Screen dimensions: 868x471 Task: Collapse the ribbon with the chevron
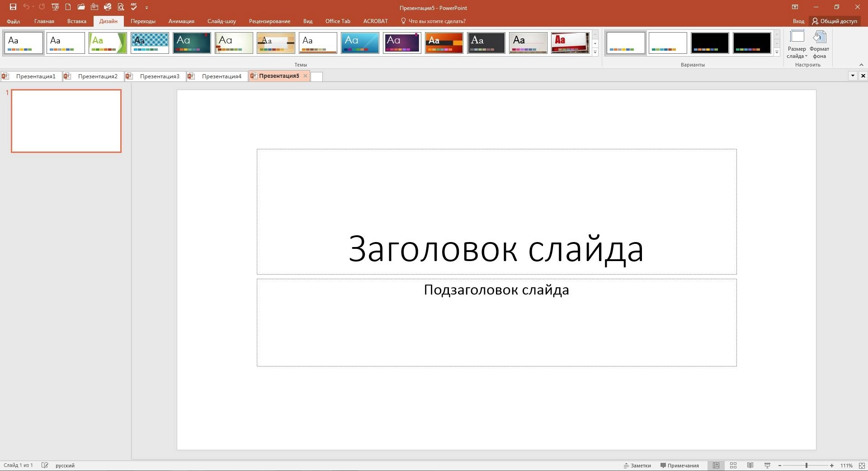pyautogui.click(x=861, y=65)
